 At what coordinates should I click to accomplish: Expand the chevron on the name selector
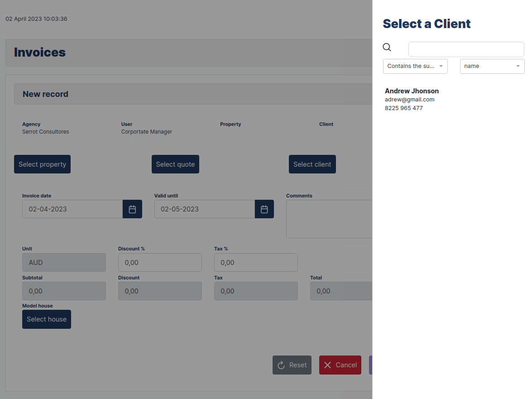pyautogui.click(x=518, y=66)
